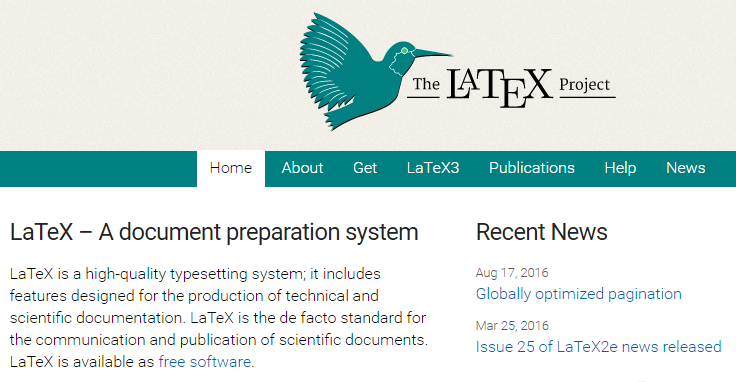Click the LaTeX document preparation system heading

coord(214,233)
